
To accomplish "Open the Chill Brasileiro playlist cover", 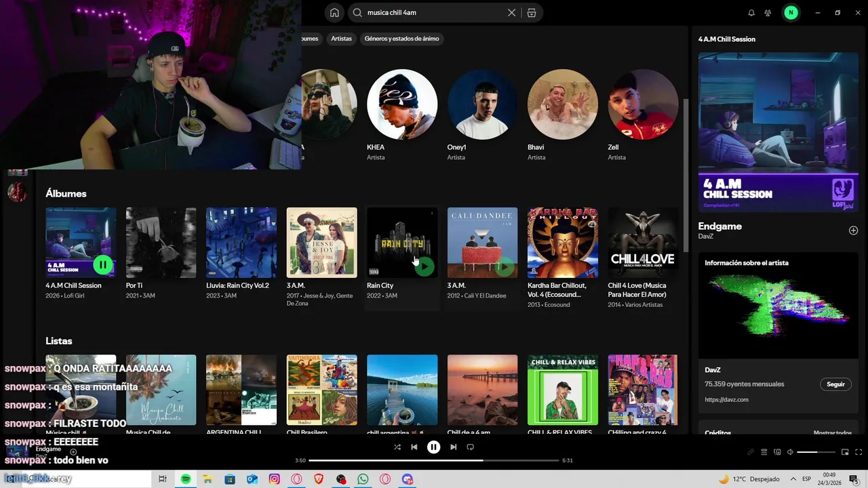I will [x=321, y=390].
